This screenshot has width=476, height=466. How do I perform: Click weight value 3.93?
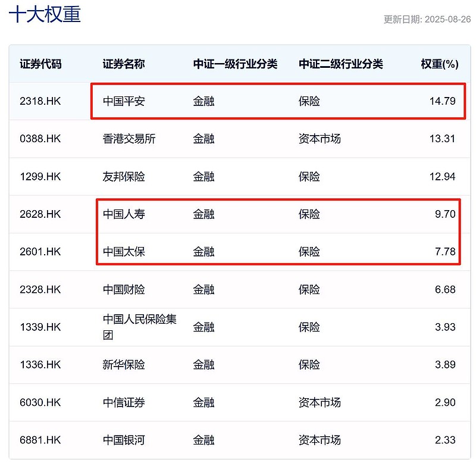445,327
